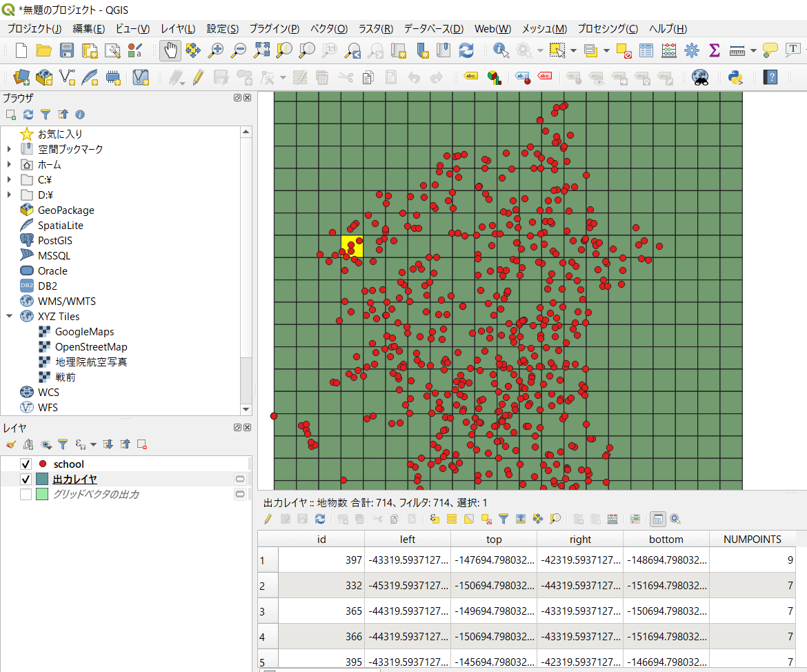Enable the グリッドベクタの出力 layer checkbox
Viewport: 807px width, 672px height.
pos(26,495)
